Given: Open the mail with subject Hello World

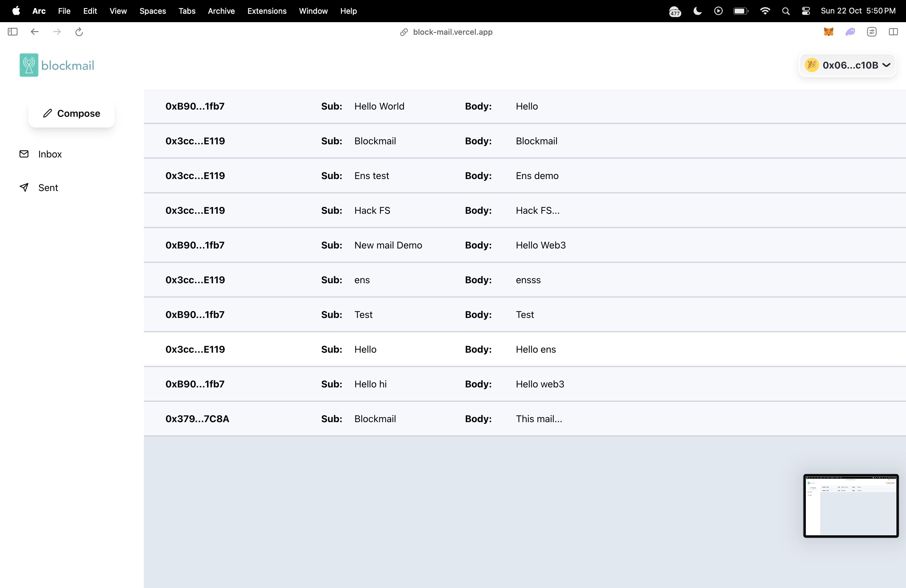Looking at the screenshot, I should [x=525, y=106].
